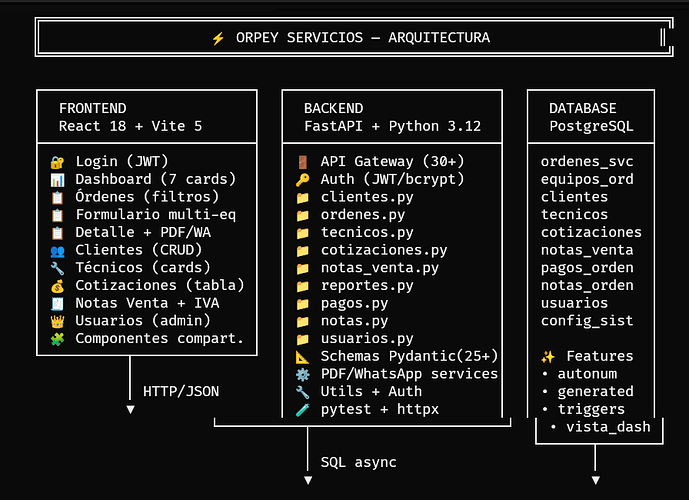Click the money bag icon beside Cotizaciones
The height and width of the screenshot is (500, 689).
(57, 286)
